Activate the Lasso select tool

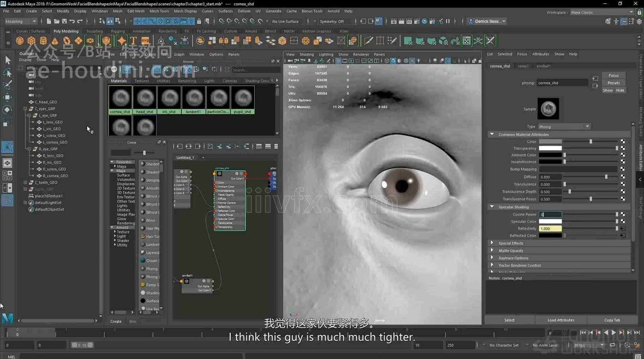point(7,73)
